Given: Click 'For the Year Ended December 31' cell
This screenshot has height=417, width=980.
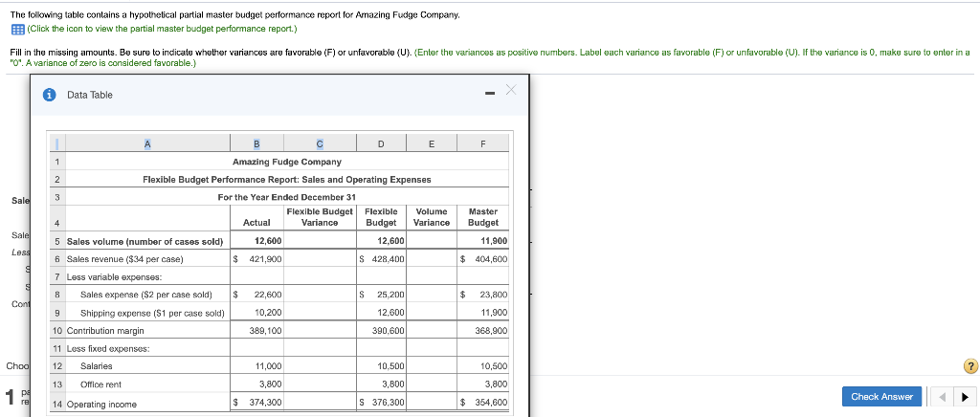Looking at the screenshot, I should (287, 197).
